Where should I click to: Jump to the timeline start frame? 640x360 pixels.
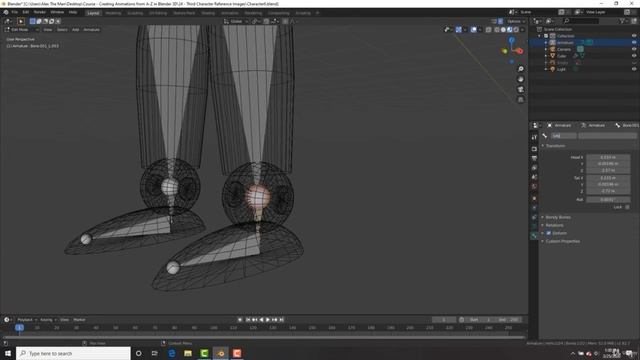click(x=248, y=320)
